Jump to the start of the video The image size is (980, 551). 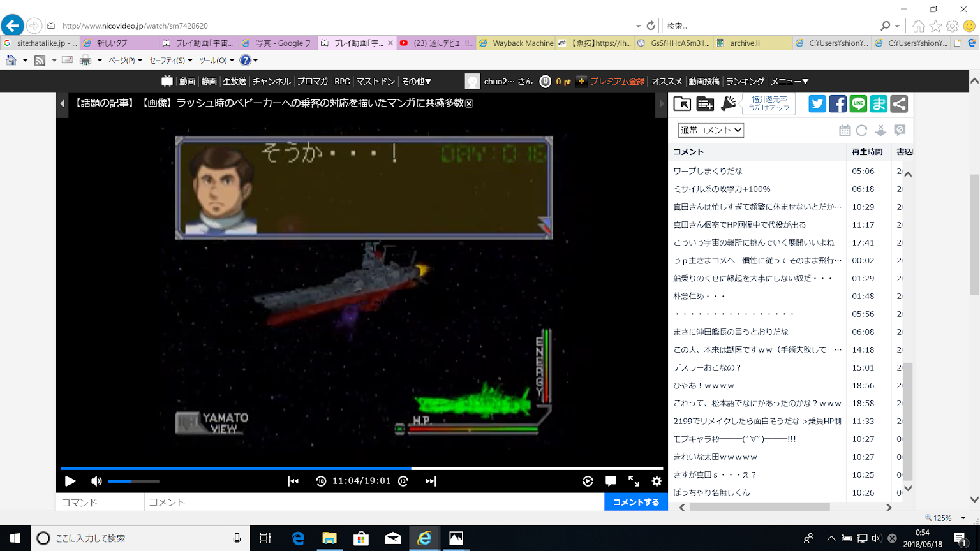tap(293, 481)
